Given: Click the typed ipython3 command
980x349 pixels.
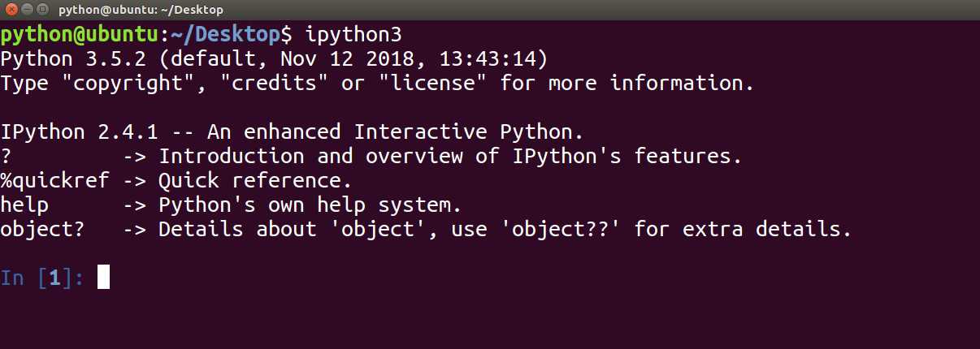Looking at the screenshot, I should pyautogui.click(x=353, y=35).
